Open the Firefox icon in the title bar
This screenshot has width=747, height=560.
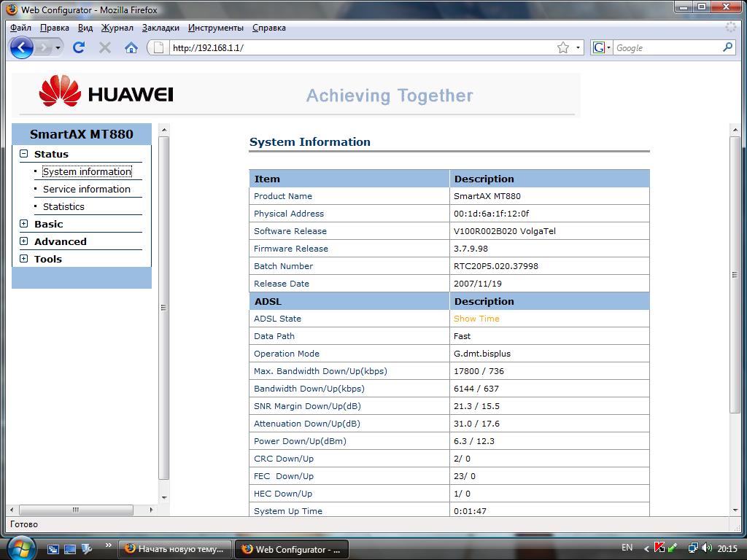coord(12,9)
